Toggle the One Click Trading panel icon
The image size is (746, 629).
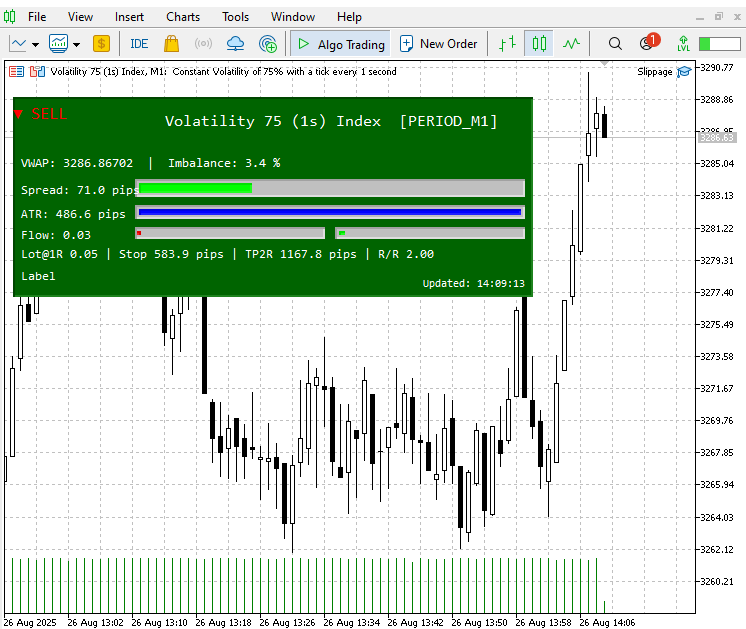17,71
